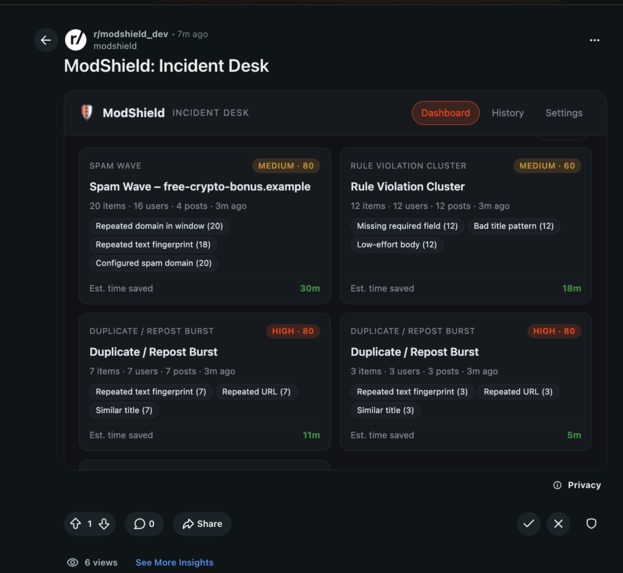Image resolution: width=623 pixels, height=573 pixels.
Task: Click the ModShield: Incident Desk post title
Action: (166, 66)
